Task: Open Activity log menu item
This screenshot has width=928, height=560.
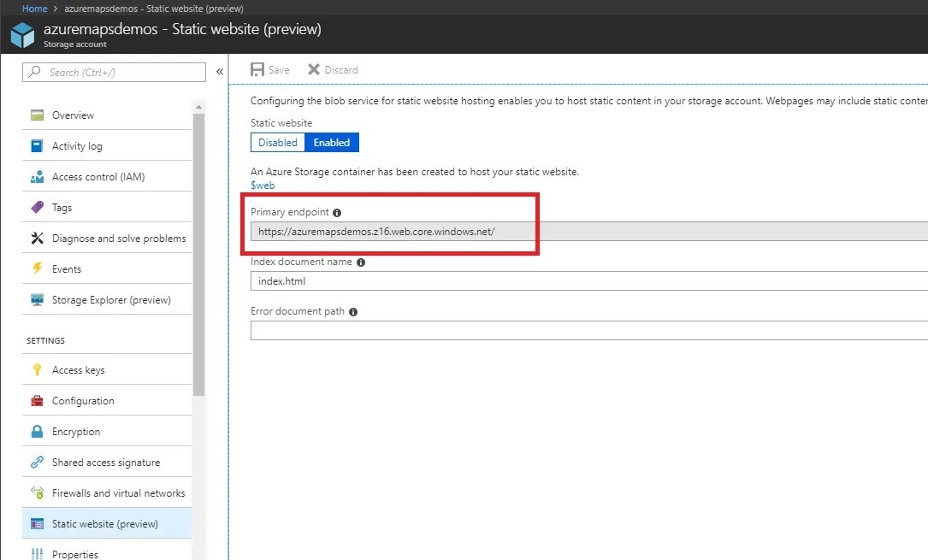Action: (x=107, y=145)
